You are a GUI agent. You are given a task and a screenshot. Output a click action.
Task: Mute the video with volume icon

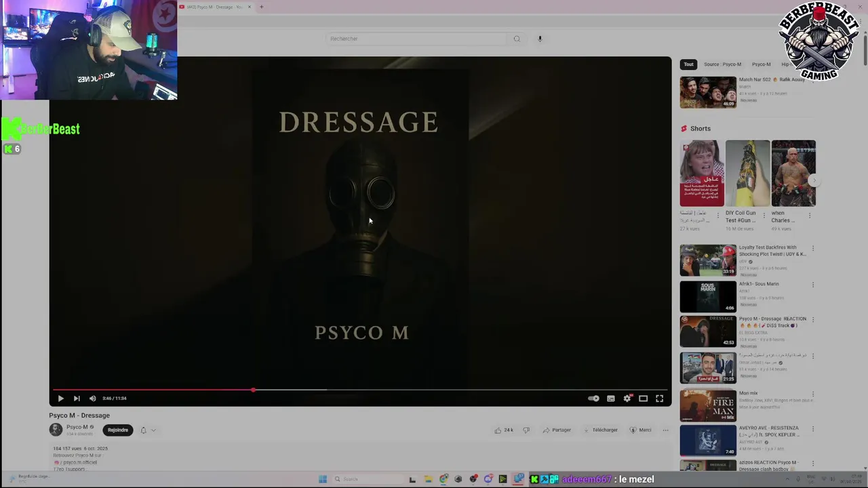pyautogui.click(x=93, y=399)
